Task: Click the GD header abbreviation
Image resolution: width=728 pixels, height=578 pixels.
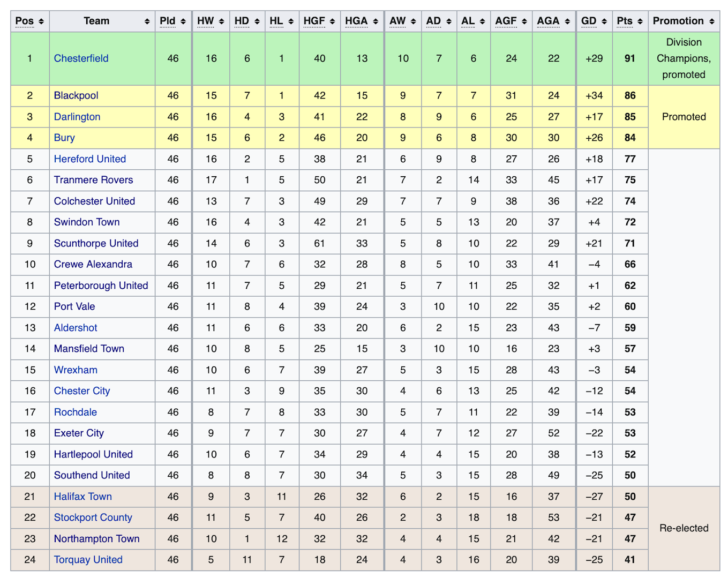Action: (589, 21)
